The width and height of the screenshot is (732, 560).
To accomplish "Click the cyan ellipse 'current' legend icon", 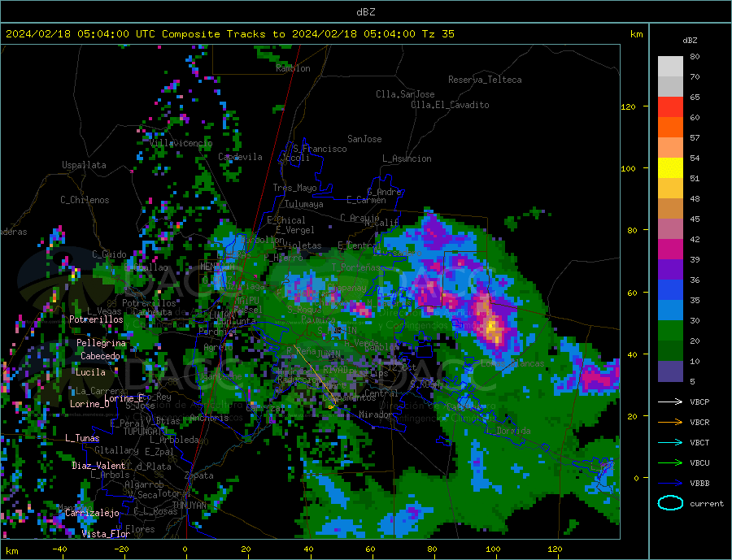I will [x=670, y=503].
